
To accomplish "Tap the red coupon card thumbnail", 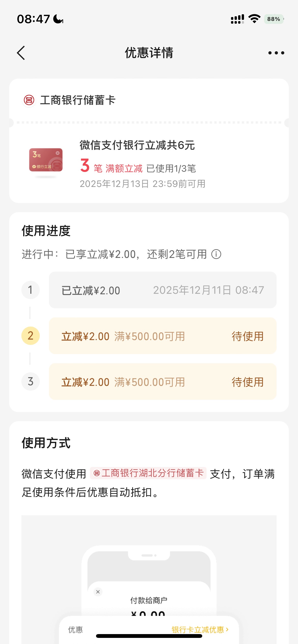I will coord(46,160).
